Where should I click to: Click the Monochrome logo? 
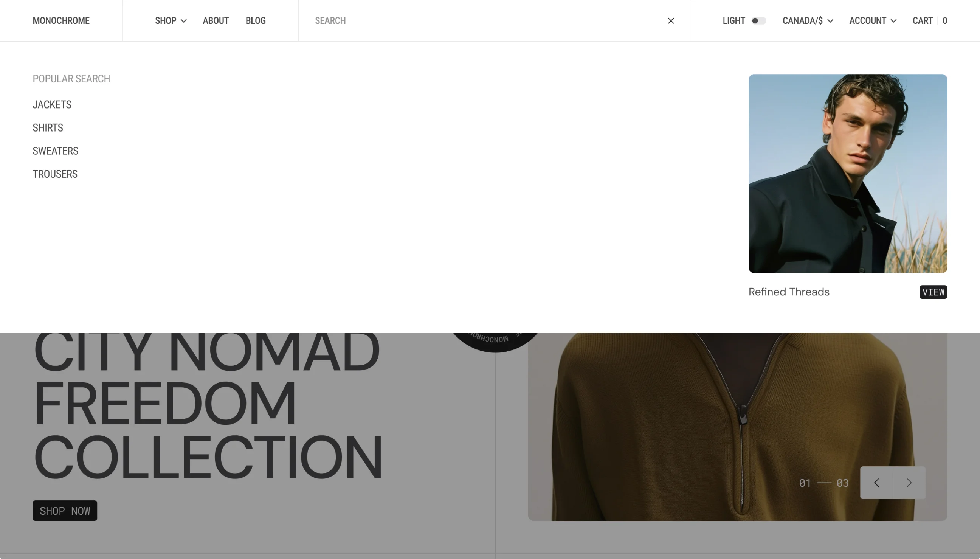tap(61, 21)
